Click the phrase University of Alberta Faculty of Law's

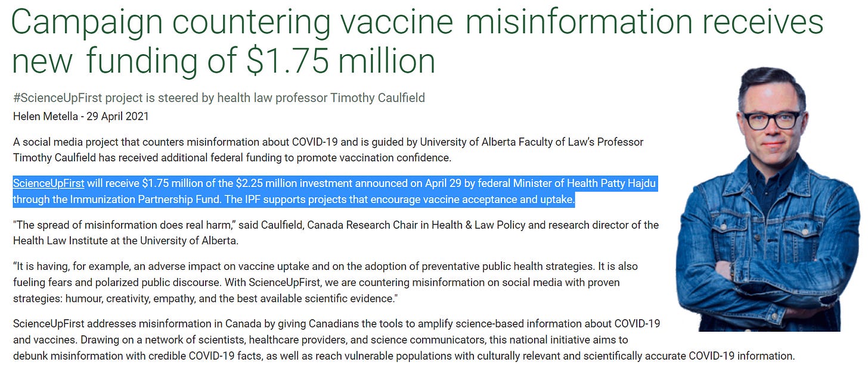click(x=510, y=142)
